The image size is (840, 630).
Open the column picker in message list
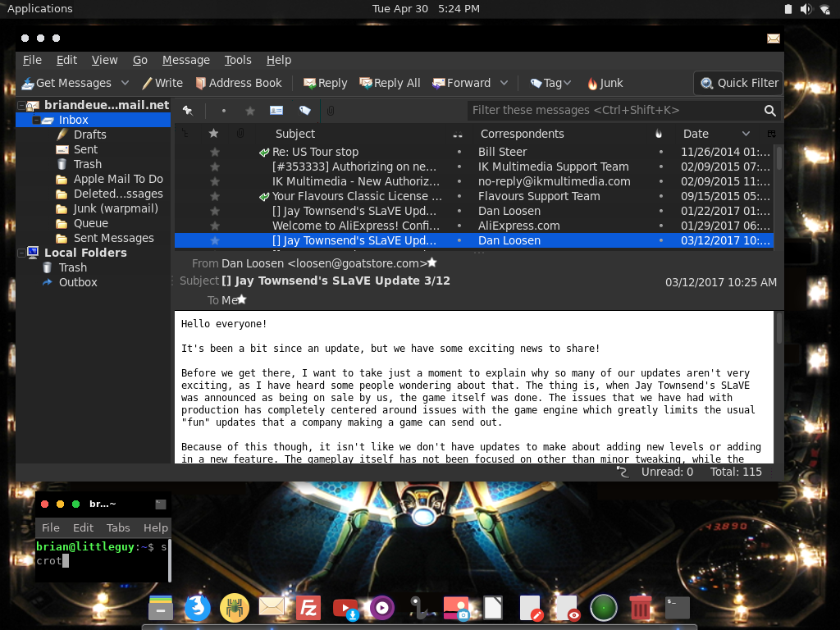tap(771, 134)
